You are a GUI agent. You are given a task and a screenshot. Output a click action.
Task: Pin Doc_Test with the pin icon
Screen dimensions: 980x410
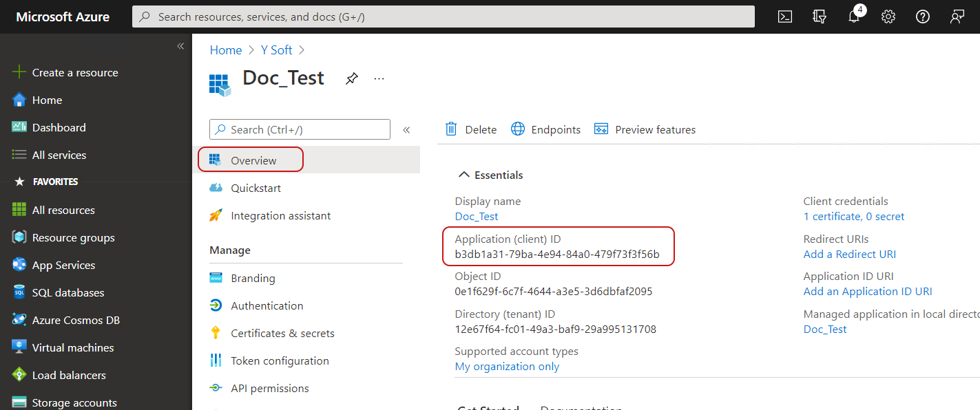coord(352,78)
